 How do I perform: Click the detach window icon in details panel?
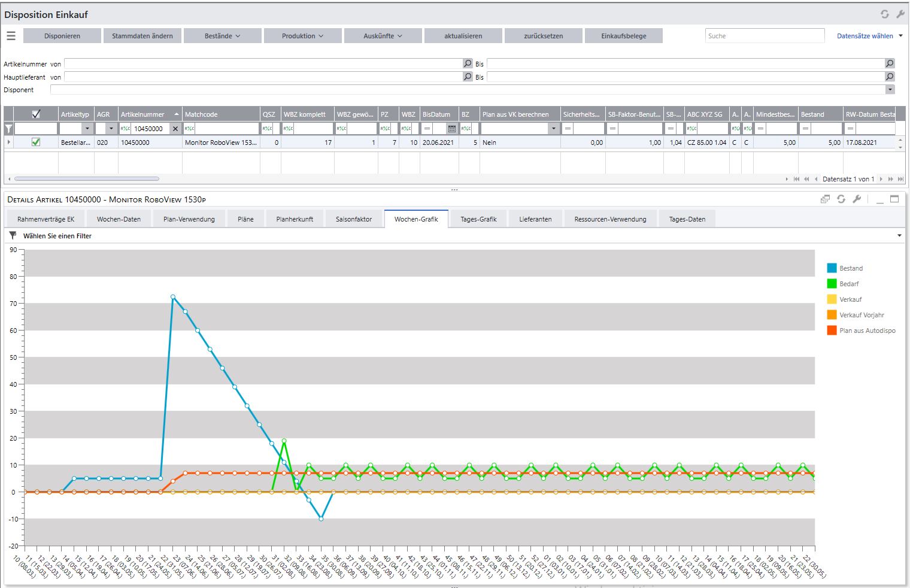[825, 199]
